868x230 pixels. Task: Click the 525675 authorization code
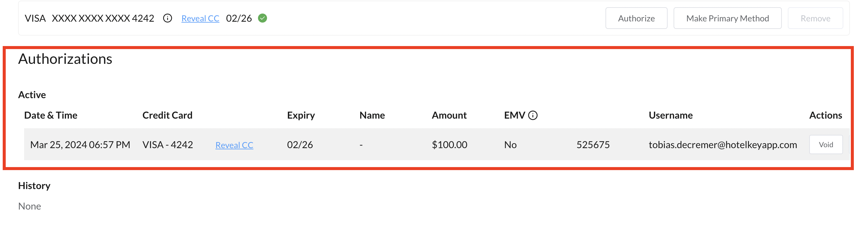click(x=593, y=145)
